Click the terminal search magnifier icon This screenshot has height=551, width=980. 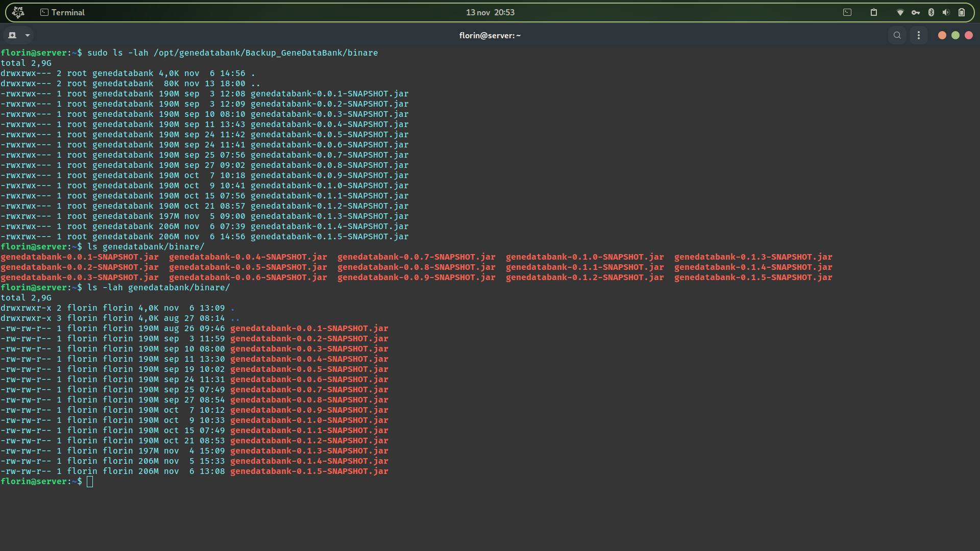tap(897, 35)
